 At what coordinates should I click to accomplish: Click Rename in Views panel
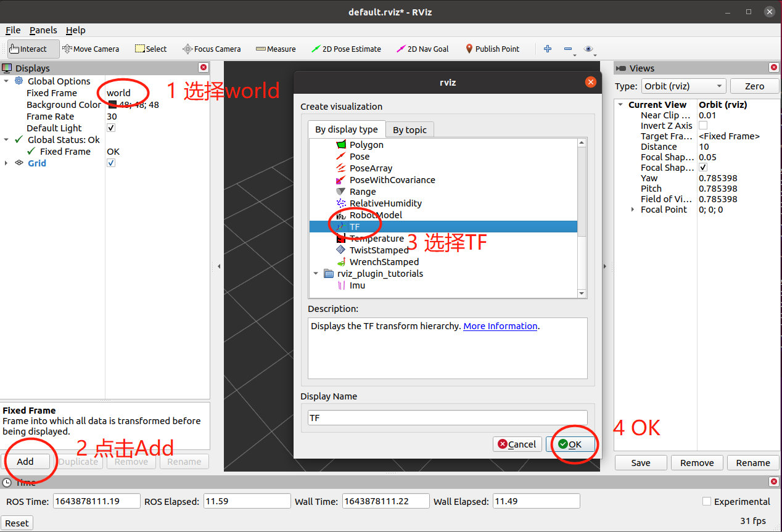pos(753,463)
